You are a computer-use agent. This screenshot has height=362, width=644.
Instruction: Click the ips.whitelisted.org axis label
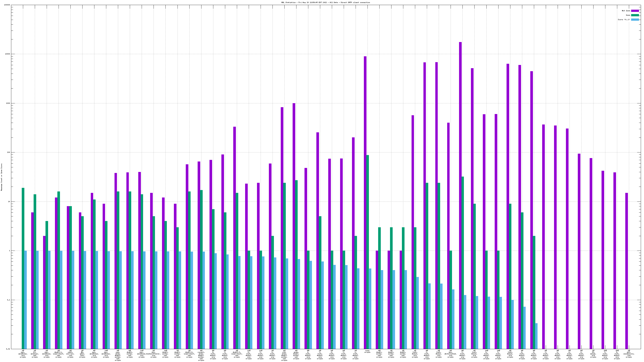click(451, 354)
